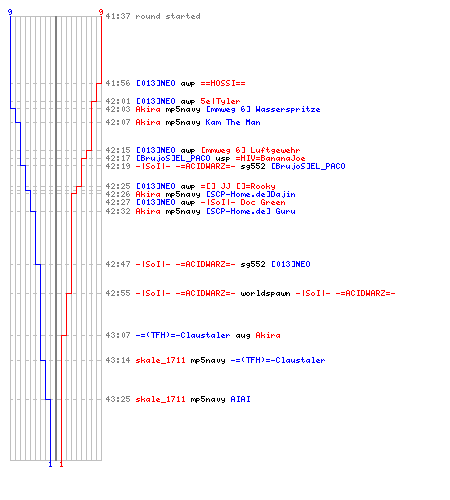Screen dimensions: 450x500
Task: Click -=(TFH)=-Claustaler killer at 43:07
Action: coord(183,335)
